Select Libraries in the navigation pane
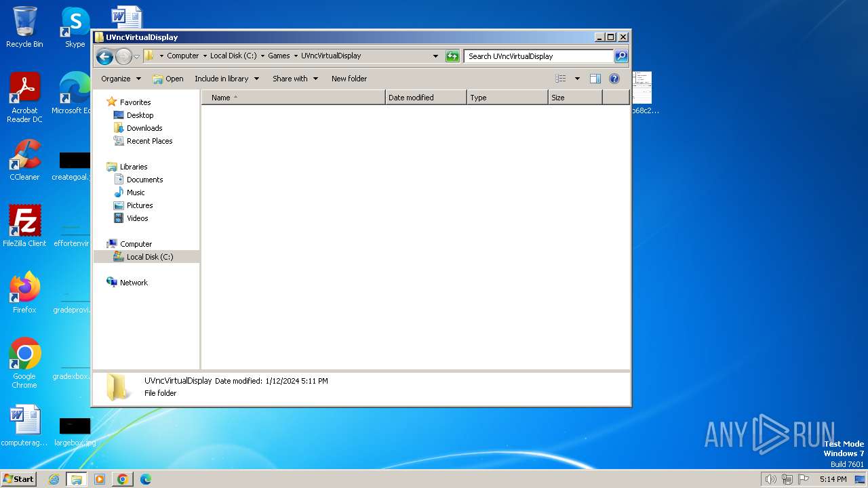 coord(134,167)
